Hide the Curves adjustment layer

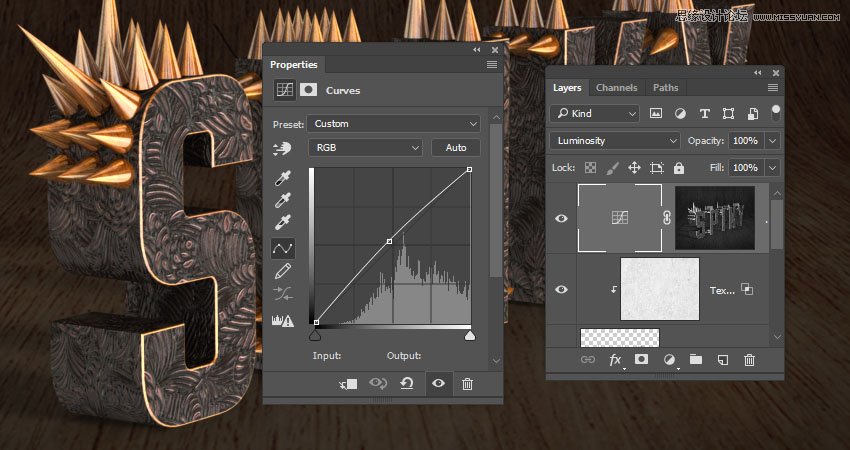click(561, 217)
